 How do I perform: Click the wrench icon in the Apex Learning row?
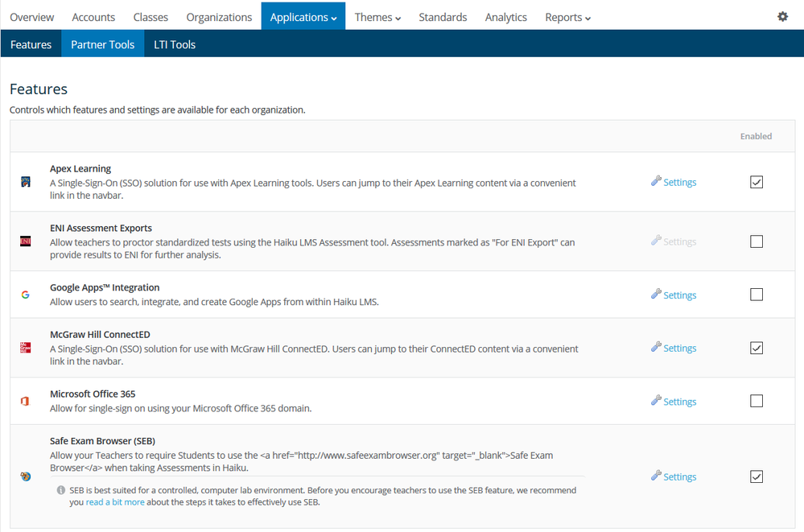coord(656,180)
